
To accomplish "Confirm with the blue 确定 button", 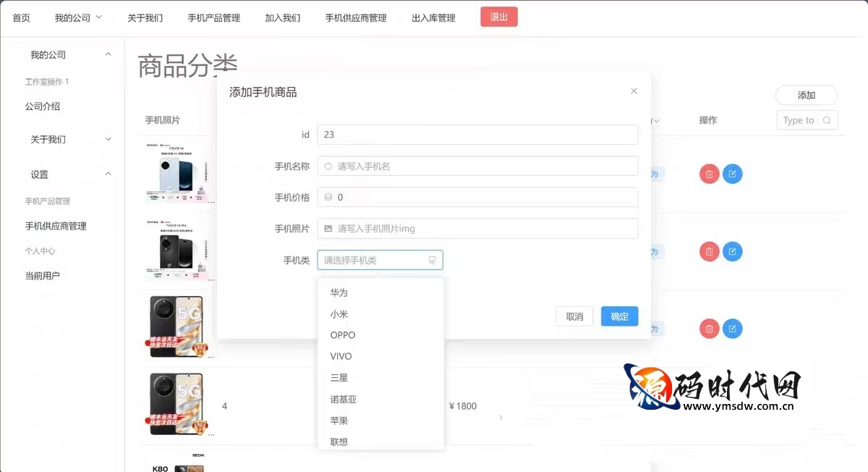I will 620,316.
